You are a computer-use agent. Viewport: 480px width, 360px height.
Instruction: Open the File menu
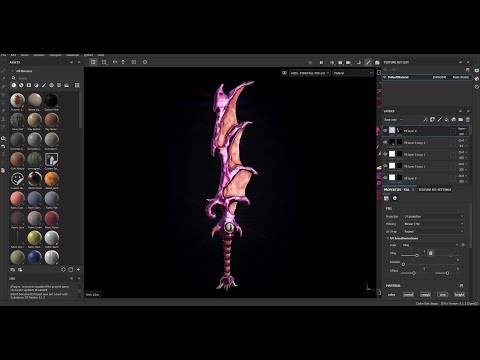pyautogui.click(x=3, y=55)
